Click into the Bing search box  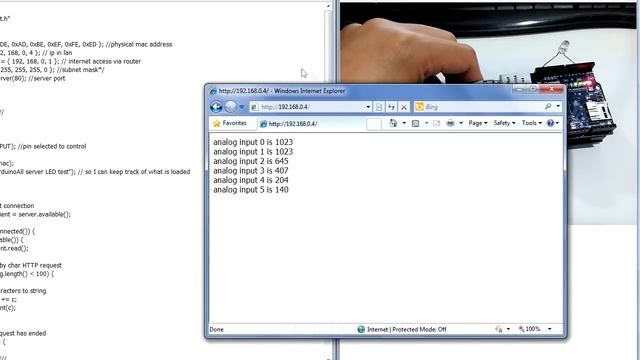pyautogui.click(x=484, y=107)
